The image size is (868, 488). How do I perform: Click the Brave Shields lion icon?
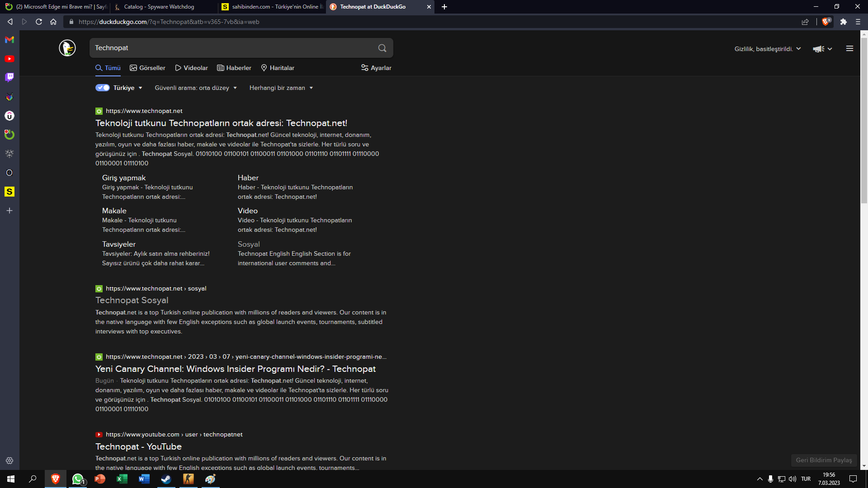[x=826, y=22]
